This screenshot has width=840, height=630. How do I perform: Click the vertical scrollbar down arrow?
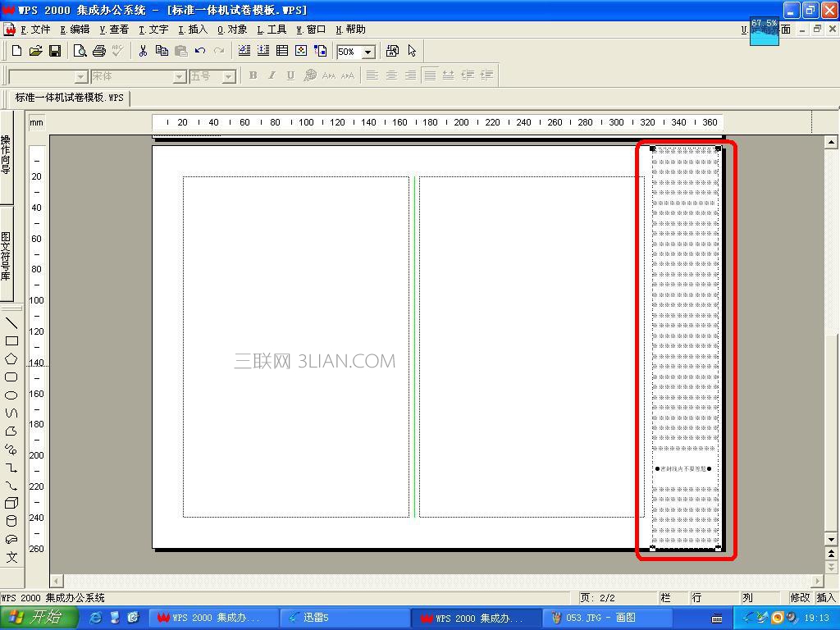click(831, 540)
